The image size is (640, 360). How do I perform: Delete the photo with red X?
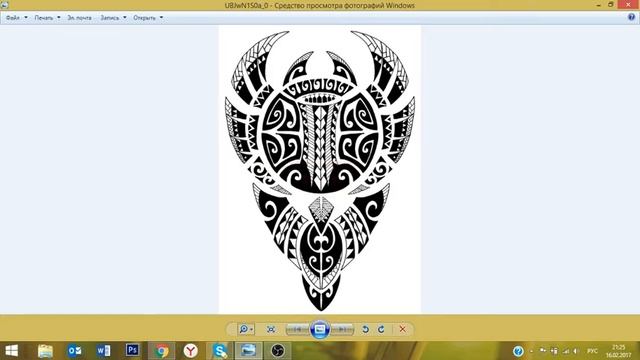pyautogui.click(x=402, y=329)
